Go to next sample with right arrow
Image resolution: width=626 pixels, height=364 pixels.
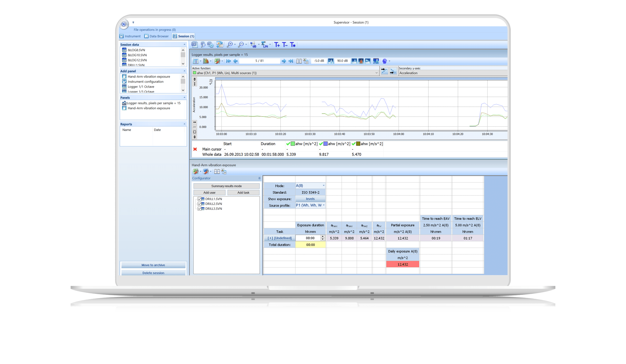pos(284,61)
